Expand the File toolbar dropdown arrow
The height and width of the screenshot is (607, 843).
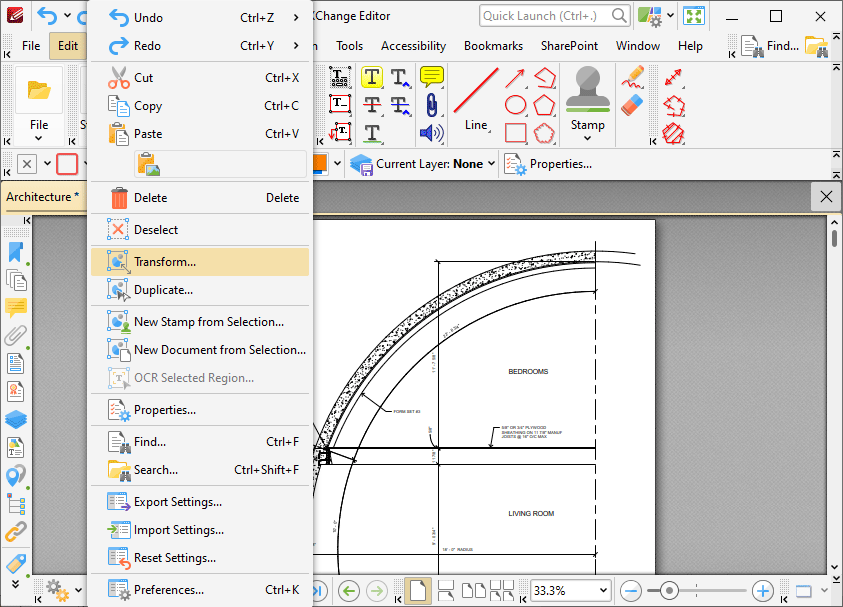(39, 138)
